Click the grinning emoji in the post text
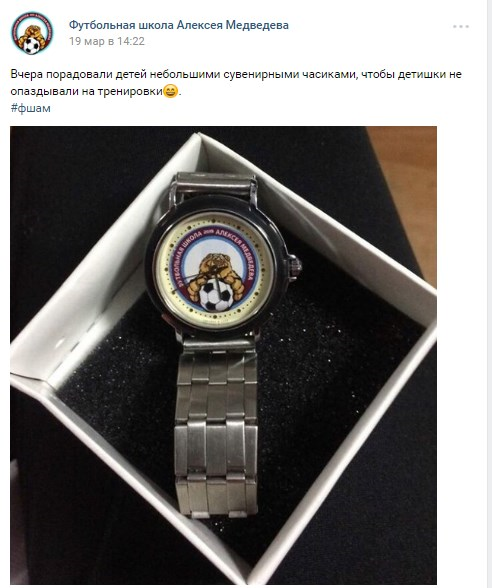 tap(171, 91)
